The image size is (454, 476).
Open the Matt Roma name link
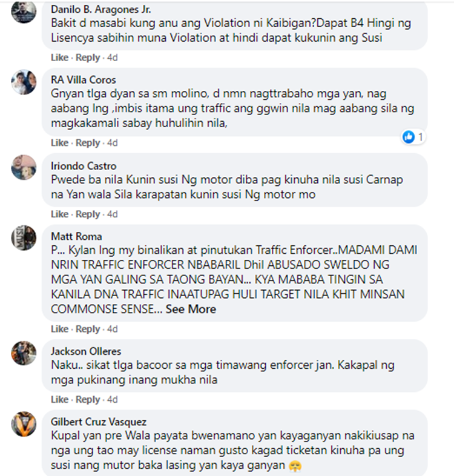[x=76, y=236]
